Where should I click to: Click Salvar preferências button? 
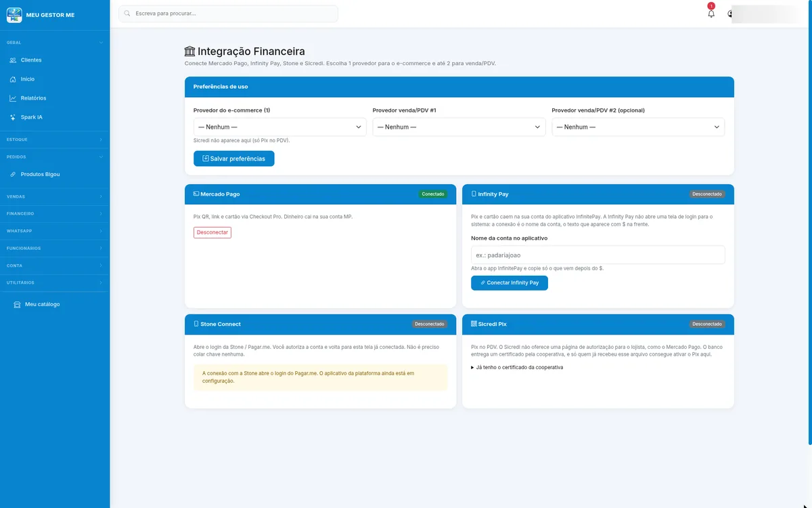pos(234,158)
